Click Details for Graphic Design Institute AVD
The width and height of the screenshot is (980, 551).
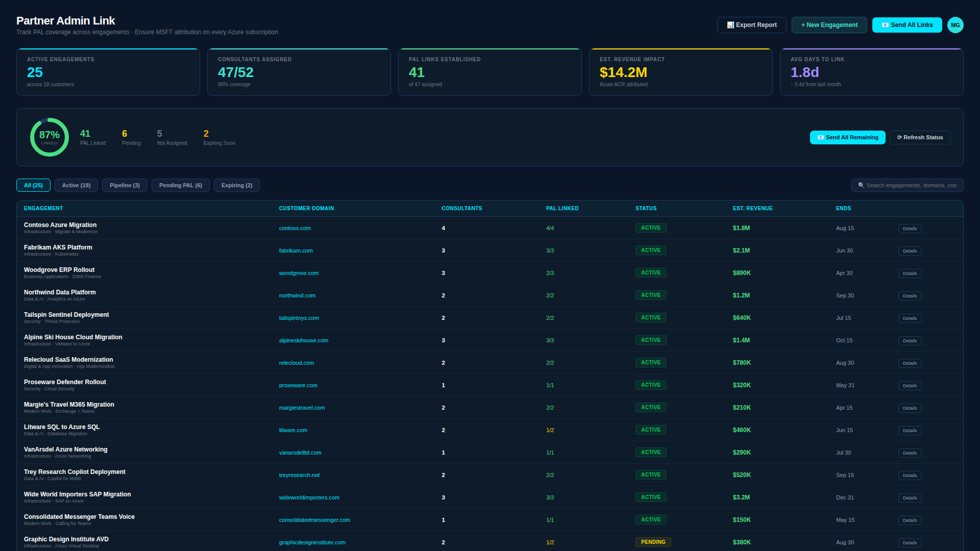tap(910, 543)
